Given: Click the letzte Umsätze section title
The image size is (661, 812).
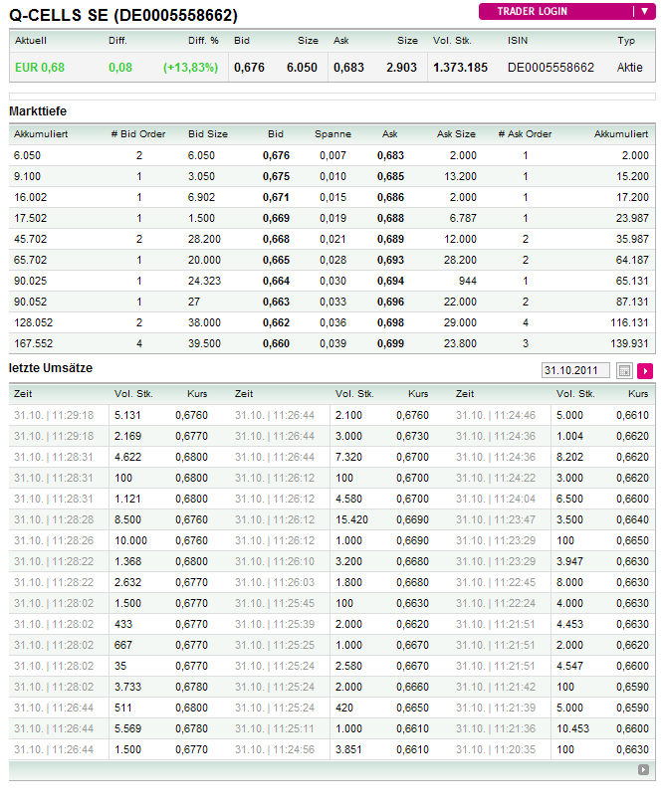Looking at the screenshot, I should (x=51, y=368).
